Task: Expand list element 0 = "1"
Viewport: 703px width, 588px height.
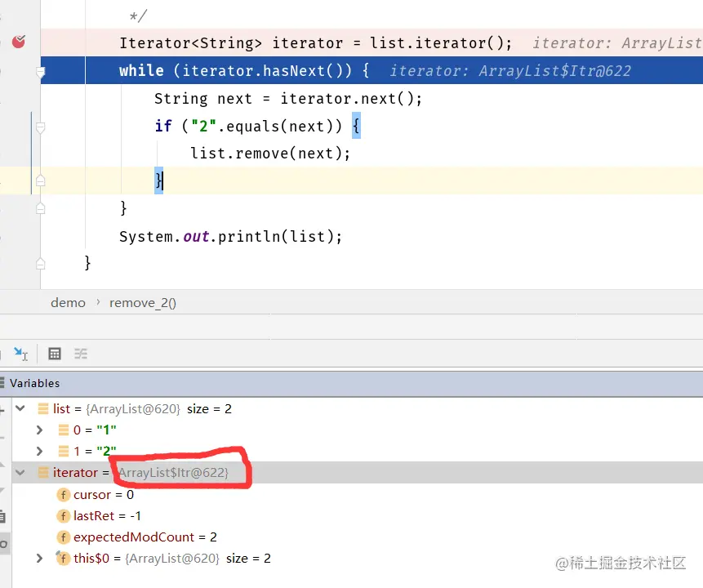Action: point(39,430)
